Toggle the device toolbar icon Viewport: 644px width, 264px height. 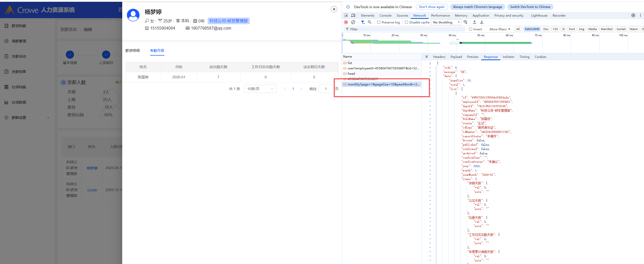click(353, 16)
